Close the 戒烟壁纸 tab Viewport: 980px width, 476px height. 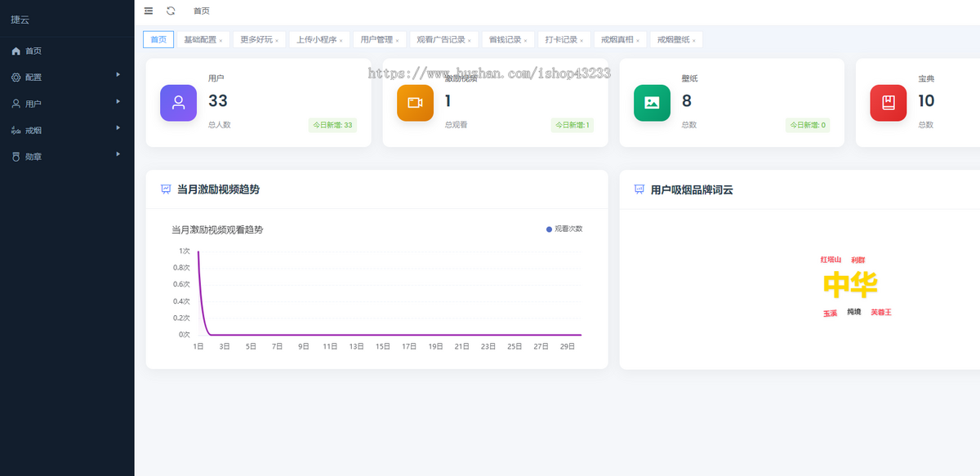click(694, 40)
